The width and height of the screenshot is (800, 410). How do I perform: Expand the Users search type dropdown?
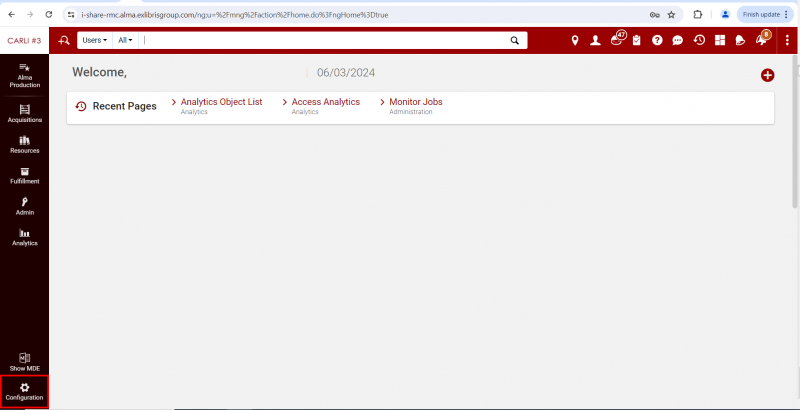pos(95,40)
